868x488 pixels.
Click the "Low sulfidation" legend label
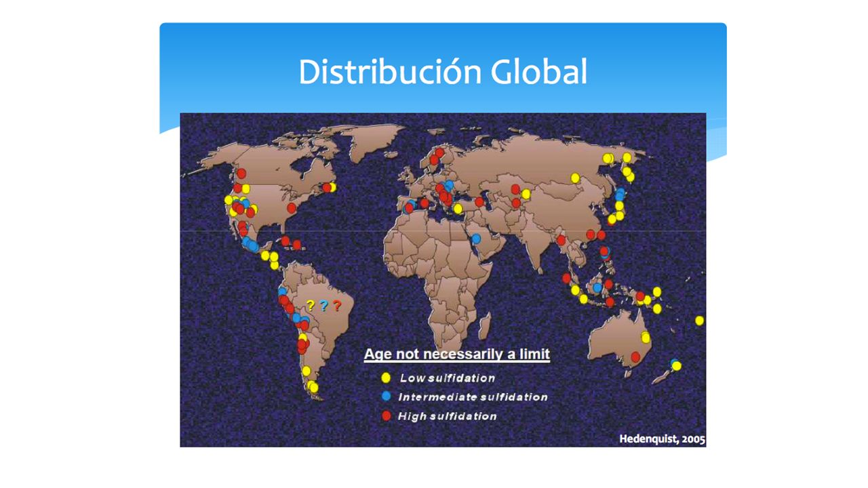coord(448,378)
